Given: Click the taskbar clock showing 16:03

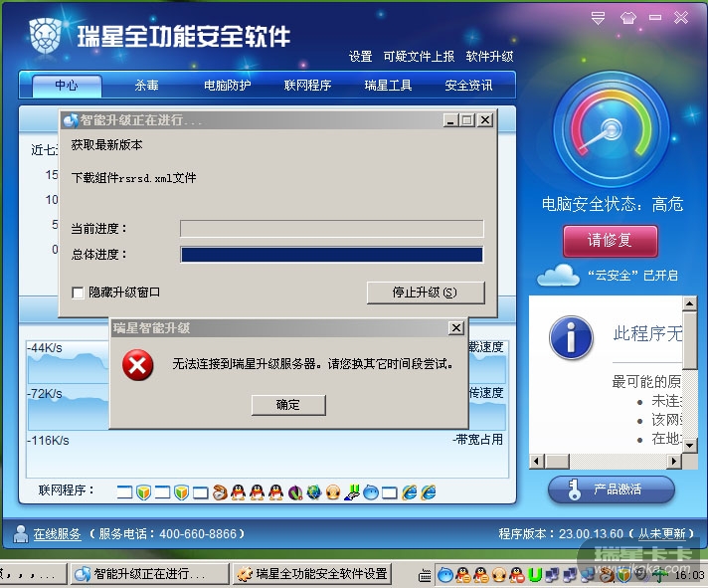Looking at the screenshot, I should 689,575.
